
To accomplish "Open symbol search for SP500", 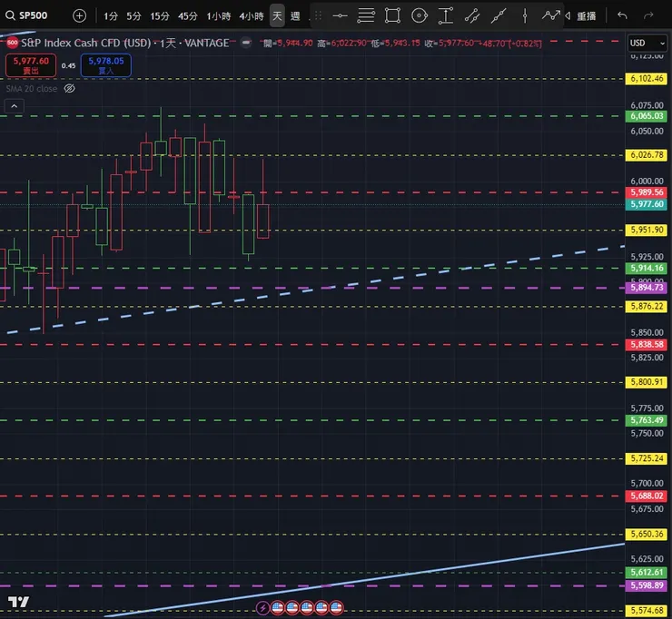I will 26,15.
